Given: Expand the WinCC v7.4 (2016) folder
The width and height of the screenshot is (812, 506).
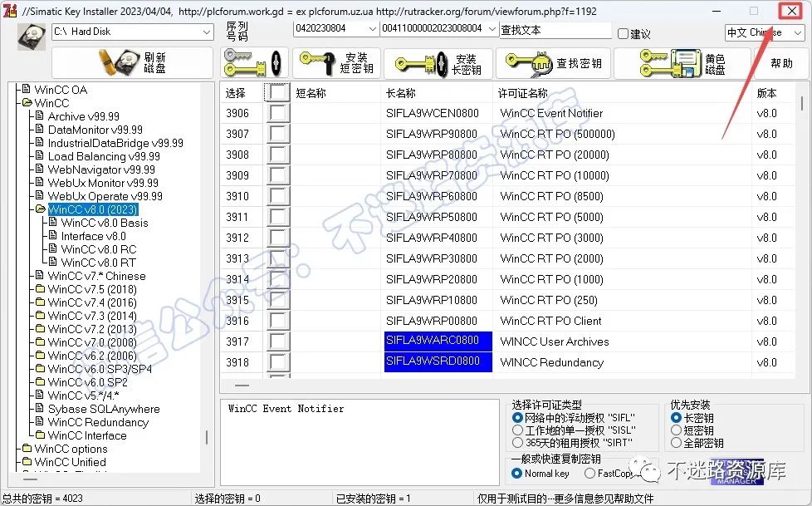Looking at the screenshot, I should pos(41,302).
